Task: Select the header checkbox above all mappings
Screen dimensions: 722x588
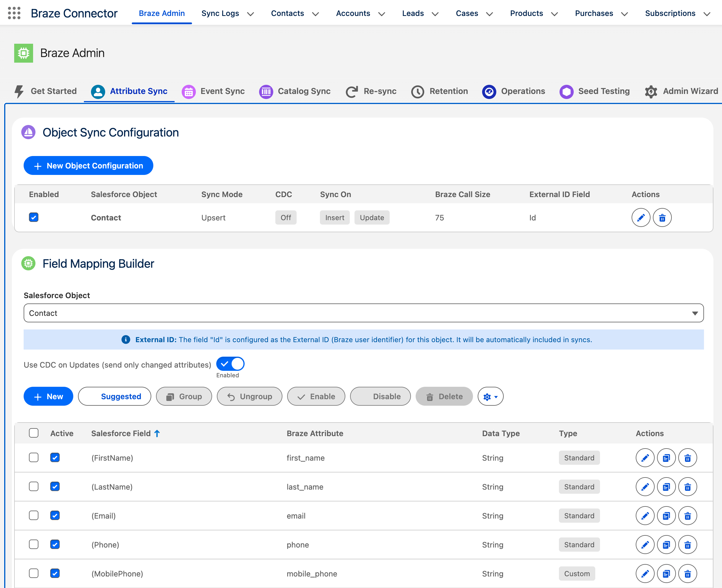Action: click(x=33, y=433)
